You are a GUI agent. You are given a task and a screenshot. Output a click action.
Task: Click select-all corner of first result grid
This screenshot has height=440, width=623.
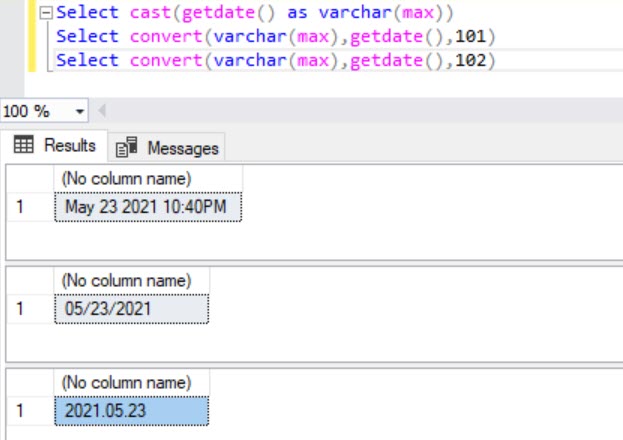tap(31, 179)
